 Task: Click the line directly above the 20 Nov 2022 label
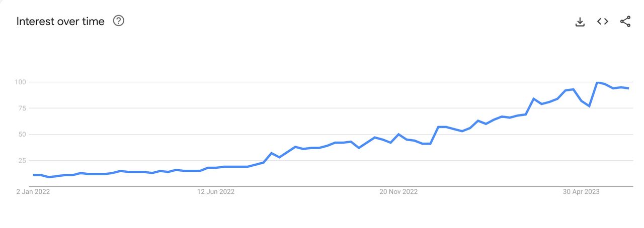point(398,135)
